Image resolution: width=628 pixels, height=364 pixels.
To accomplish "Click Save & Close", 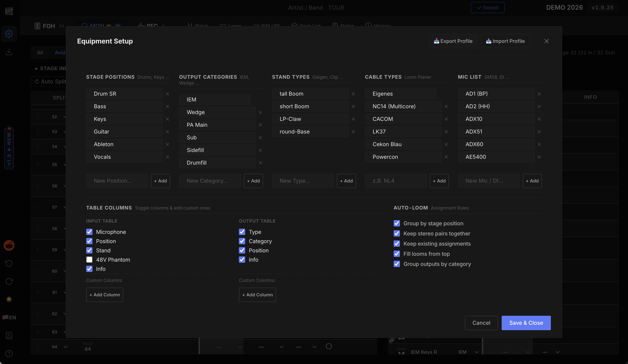I will click(x=526, y=323).
